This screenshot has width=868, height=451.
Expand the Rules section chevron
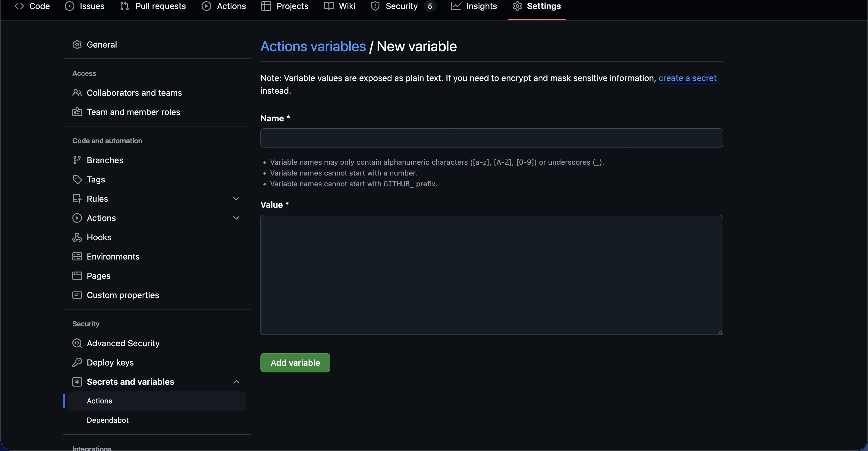coord(236,199)
